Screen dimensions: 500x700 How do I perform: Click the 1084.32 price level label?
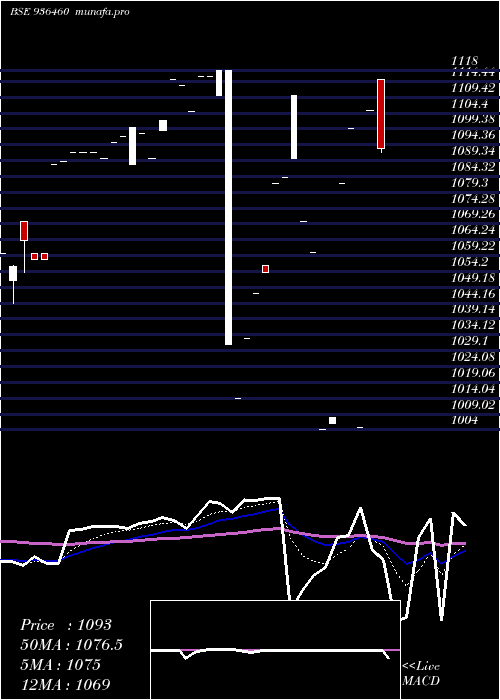click(x=473, y=167)
